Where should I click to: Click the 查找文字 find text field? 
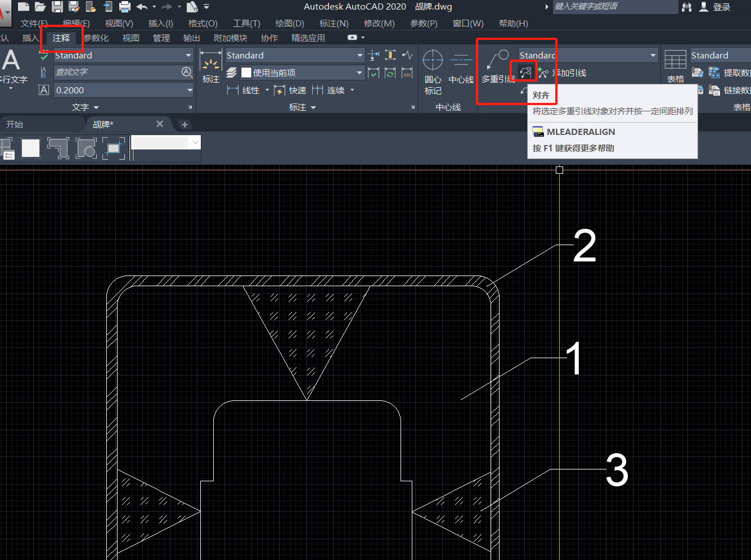point(117,73)
